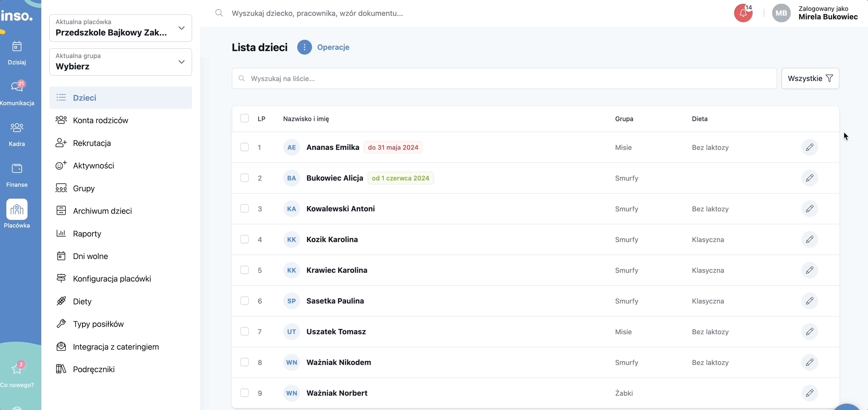The height and width of the screenshot is (410, 868).
Task: Expand the Aktualna grupa dropdown
Action: (x=121, y=62)
